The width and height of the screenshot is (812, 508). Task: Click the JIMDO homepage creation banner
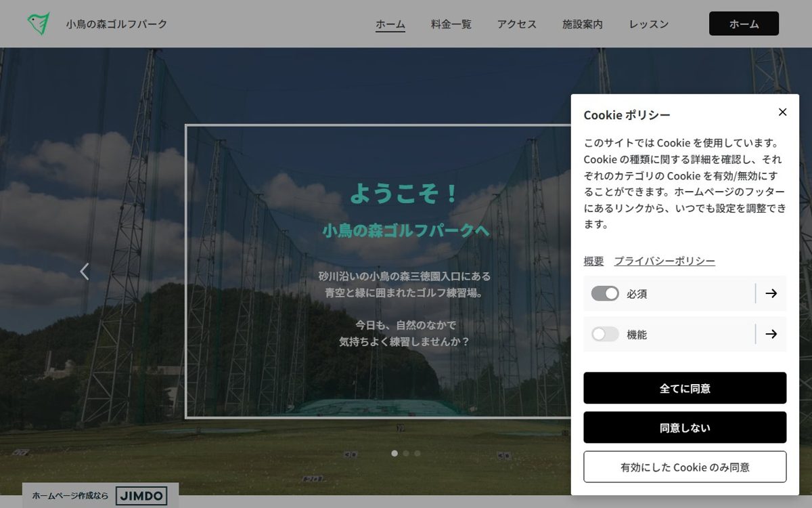tap(100, 495)
